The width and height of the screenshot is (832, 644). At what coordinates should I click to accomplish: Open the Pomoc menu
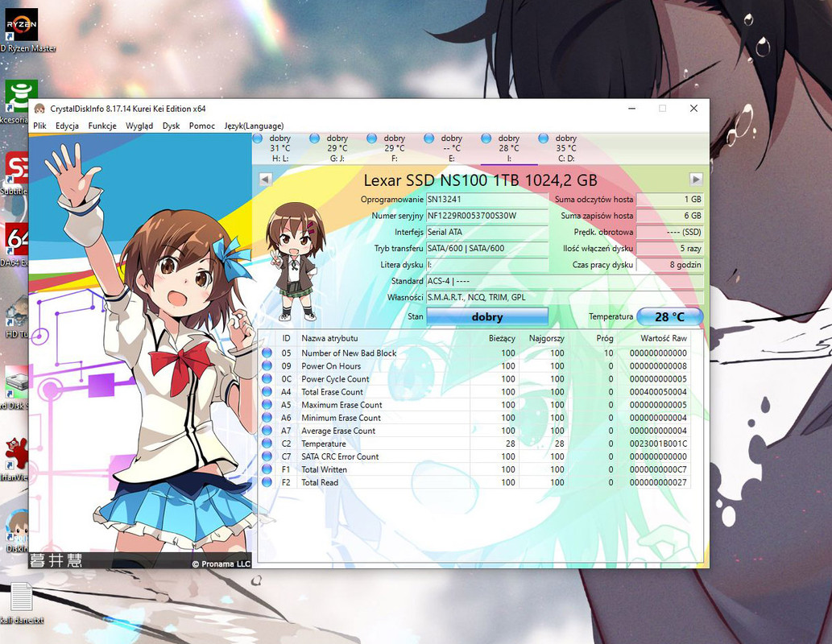[x=201, y=126]
